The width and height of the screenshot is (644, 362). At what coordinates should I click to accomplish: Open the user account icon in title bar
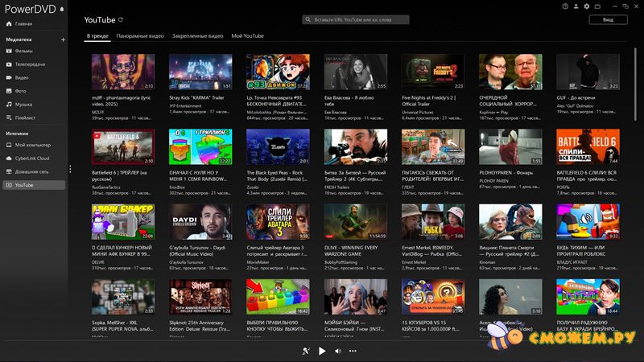pos(576,6)
